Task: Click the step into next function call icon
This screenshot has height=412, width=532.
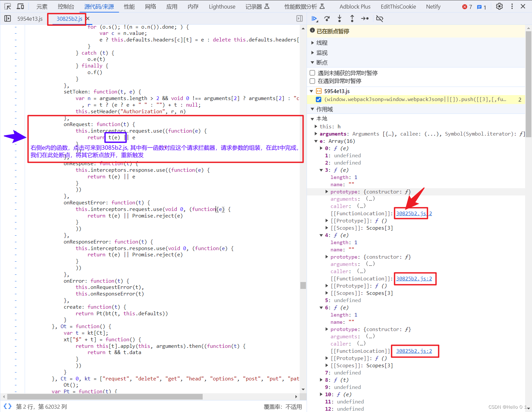Action: click(339, 19)
